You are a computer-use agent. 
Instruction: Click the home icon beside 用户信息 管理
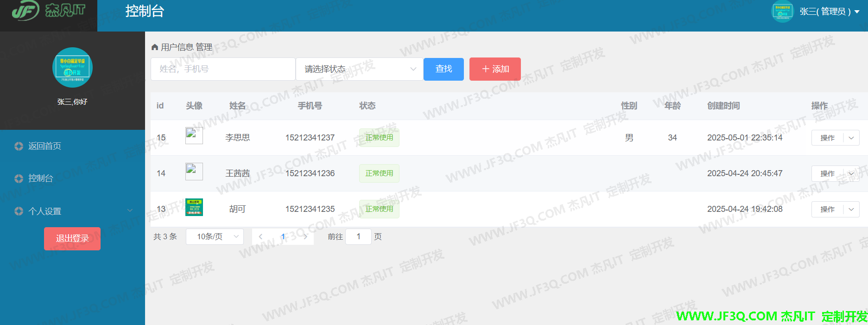coord(155,47)
